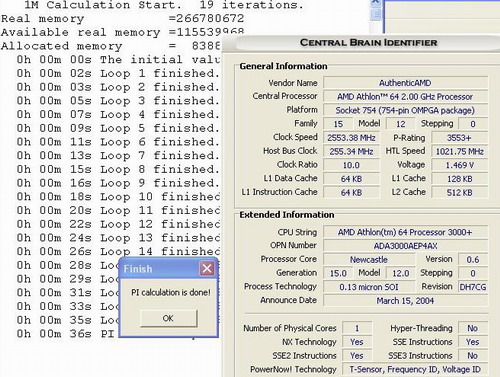This screenshot has width=500, height=377.
Task: Click the '1M Calculation Start' header line
Action: point(163,5)
